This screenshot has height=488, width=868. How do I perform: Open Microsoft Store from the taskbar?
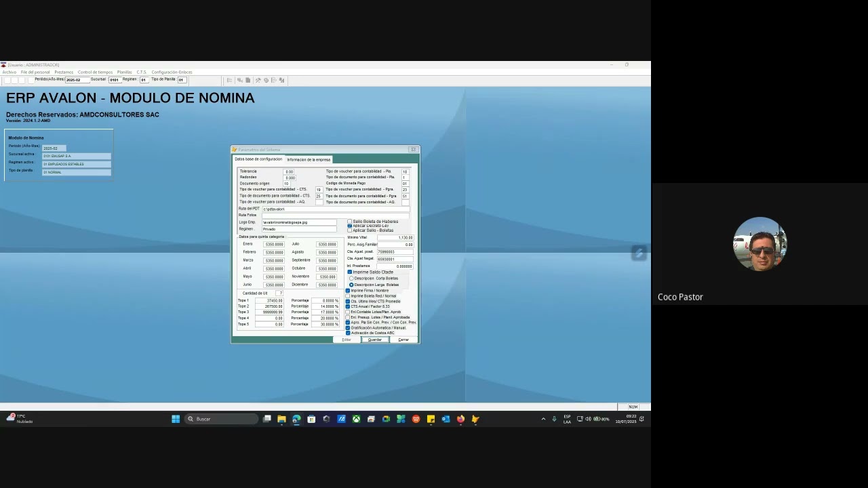click(x=311, y=419)
